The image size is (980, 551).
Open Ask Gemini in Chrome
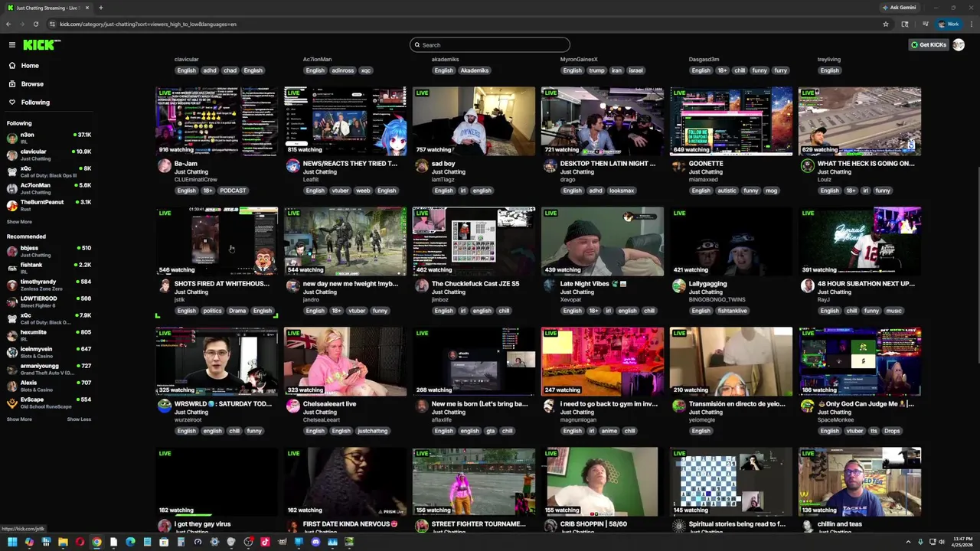(x=899, y=8)
